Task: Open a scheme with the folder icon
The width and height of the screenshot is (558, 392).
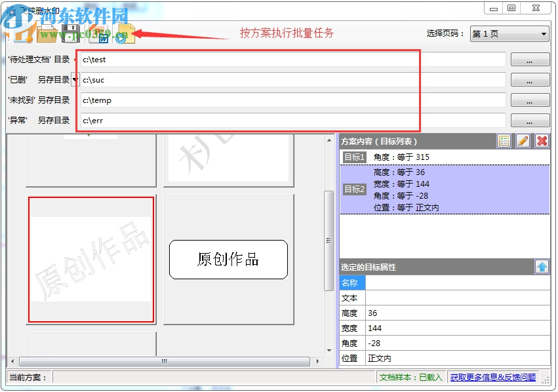Action: 47,34
